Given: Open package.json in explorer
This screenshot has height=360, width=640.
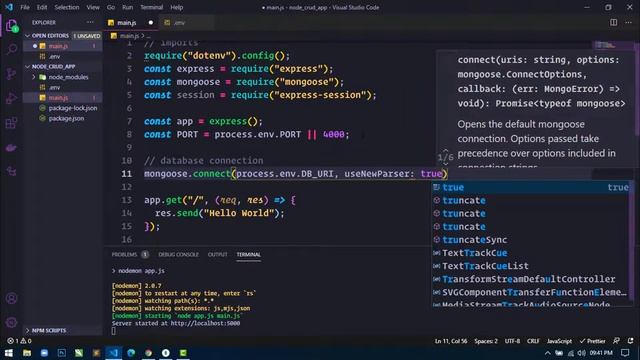Looking at the screenshot, I should [x=63, y=118].
